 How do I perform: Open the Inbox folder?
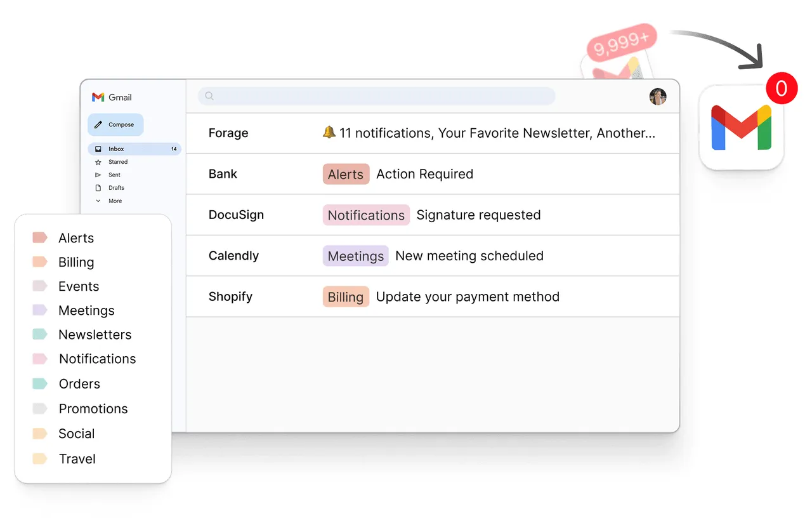coord(134,149)
